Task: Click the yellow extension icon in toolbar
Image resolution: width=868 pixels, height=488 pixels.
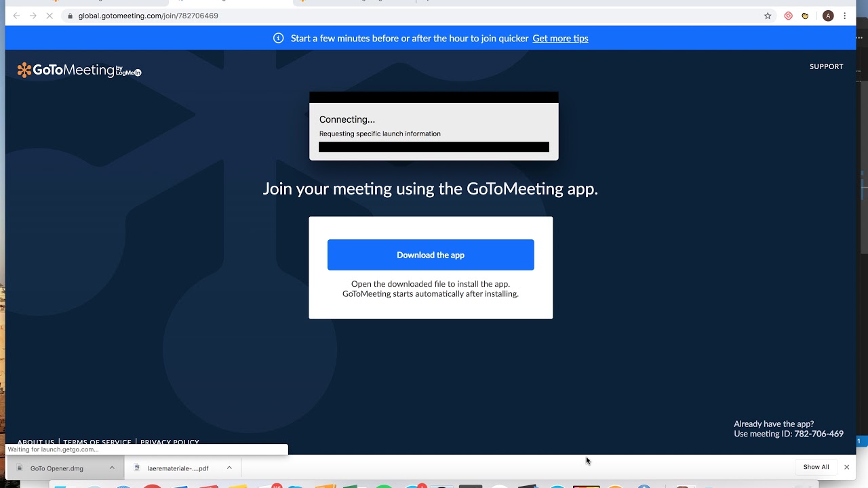Action: tap(805, 16)
